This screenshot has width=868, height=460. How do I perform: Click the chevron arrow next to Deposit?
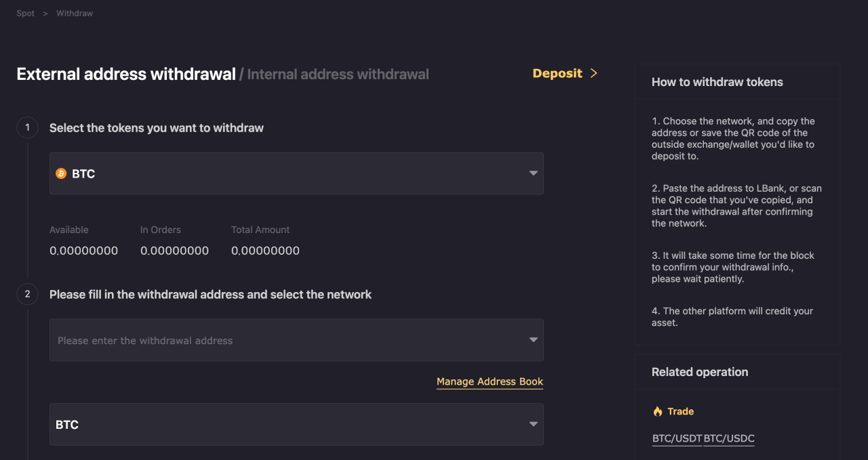593,73
